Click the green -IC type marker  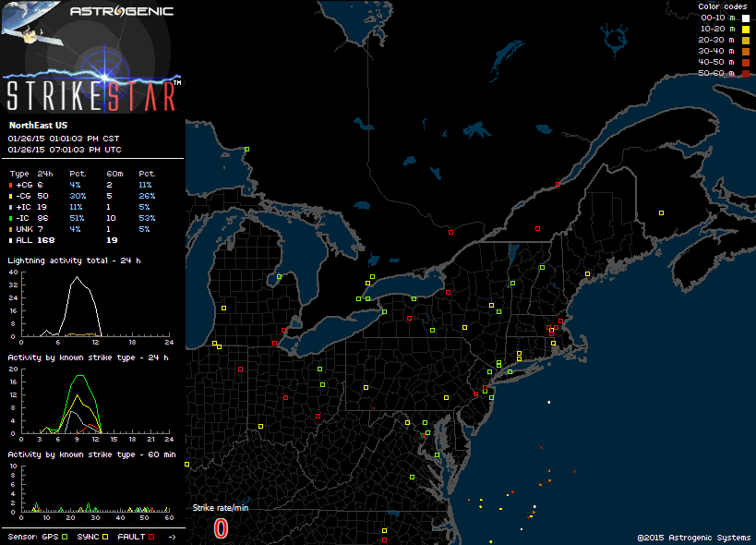pyautogui.click(x=10, y=219)
